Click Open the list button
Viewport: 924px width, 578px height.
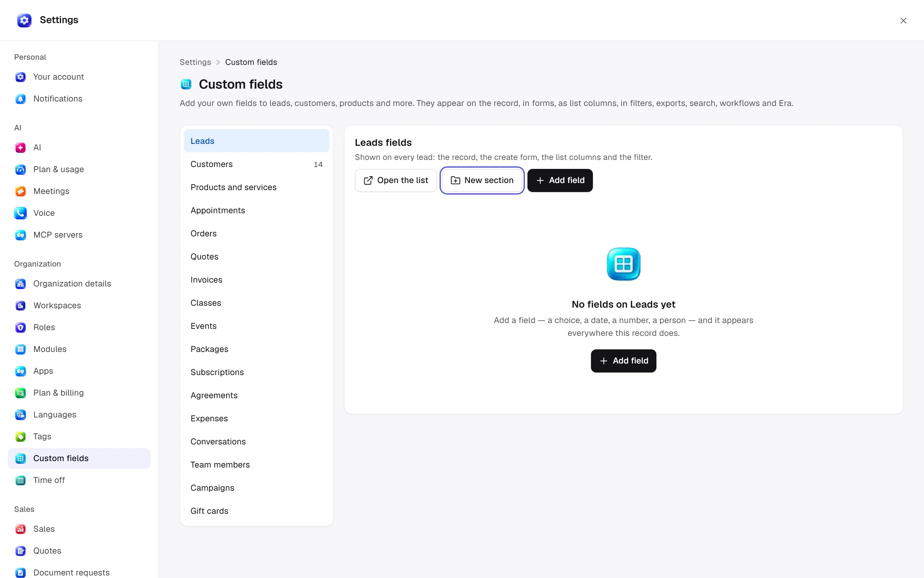tap(396, 180)
